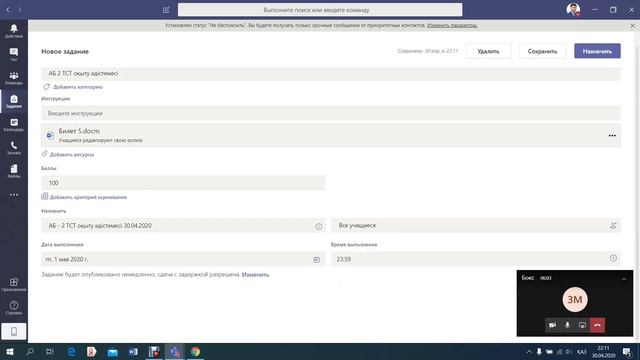The width and height of the screenshot is (640, 360).
Task: Open the Все учащиеся student selector
Action: 476,225
